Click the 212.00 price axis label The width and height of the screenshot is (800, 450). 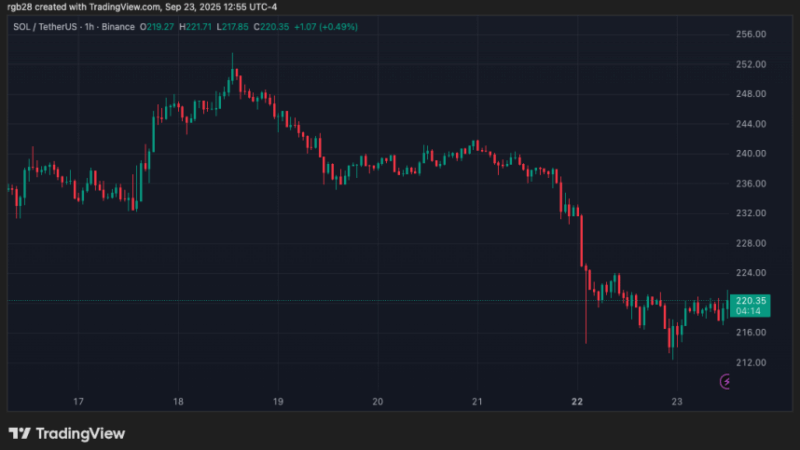coord(751,363)
